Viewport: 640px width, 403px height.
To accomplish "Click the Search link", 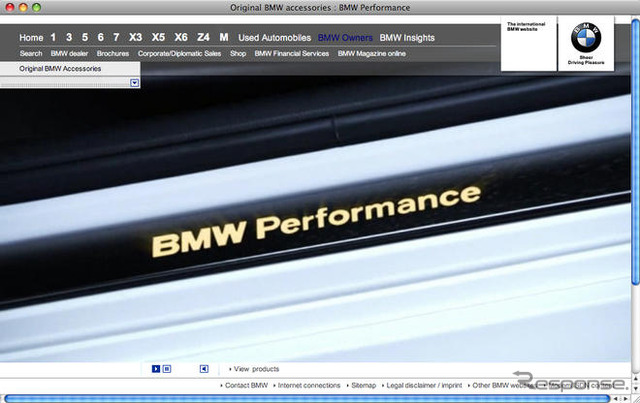I will click(x=31, y=53).
